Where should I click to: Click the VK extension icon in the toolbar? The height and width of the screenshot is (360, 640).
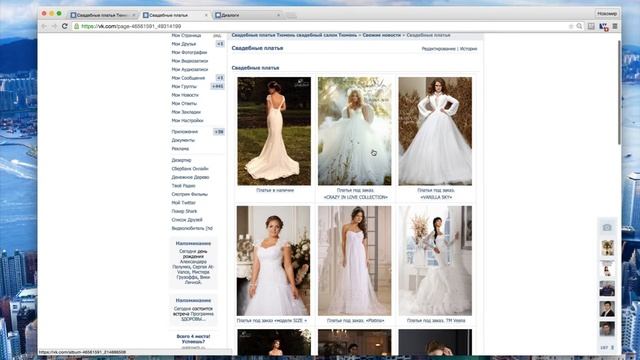(x=604, y=27)
